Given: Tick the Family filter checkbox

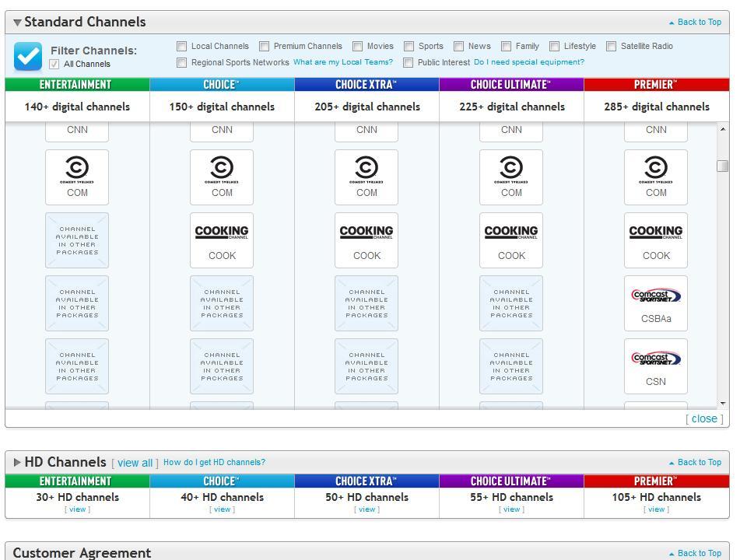Looking at the screenshot, I should 506,46.
